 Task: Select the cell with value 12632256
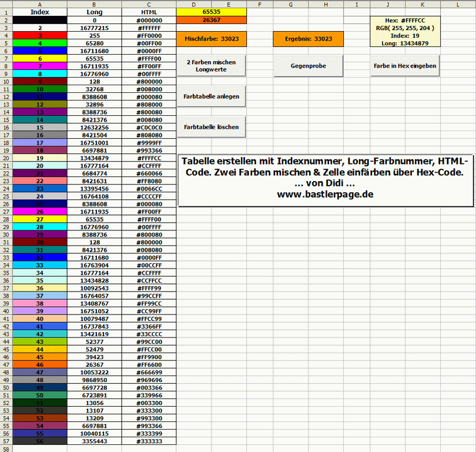95,128
